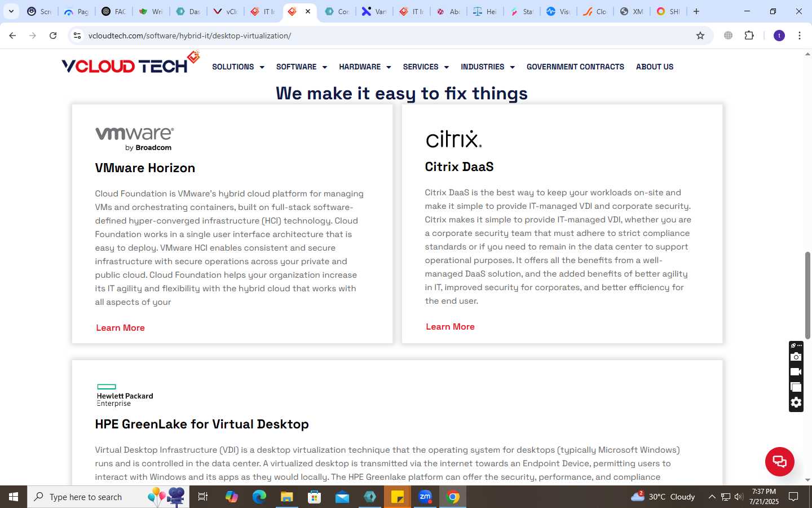The height and width of the screenshot is (508, 812).
Task: Open the Citrix DaaS heading
Action: coord(459,167)
